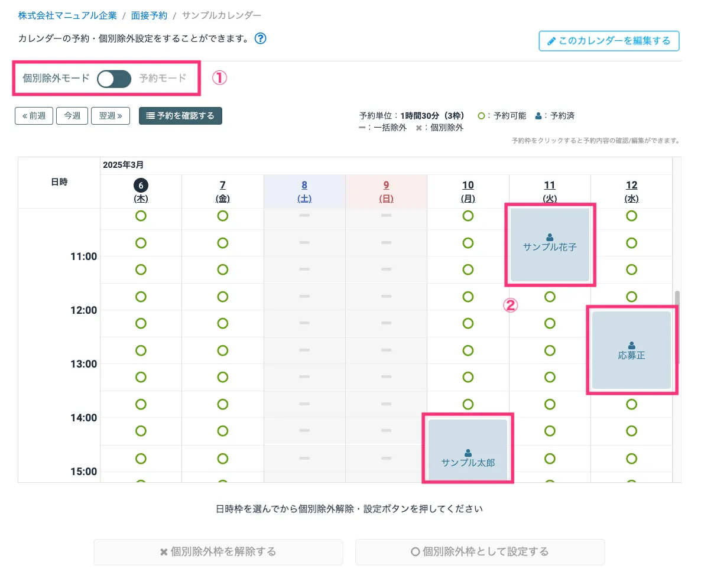
Task: Click このカレンダーを編集する button
Action: click(609, 41)
